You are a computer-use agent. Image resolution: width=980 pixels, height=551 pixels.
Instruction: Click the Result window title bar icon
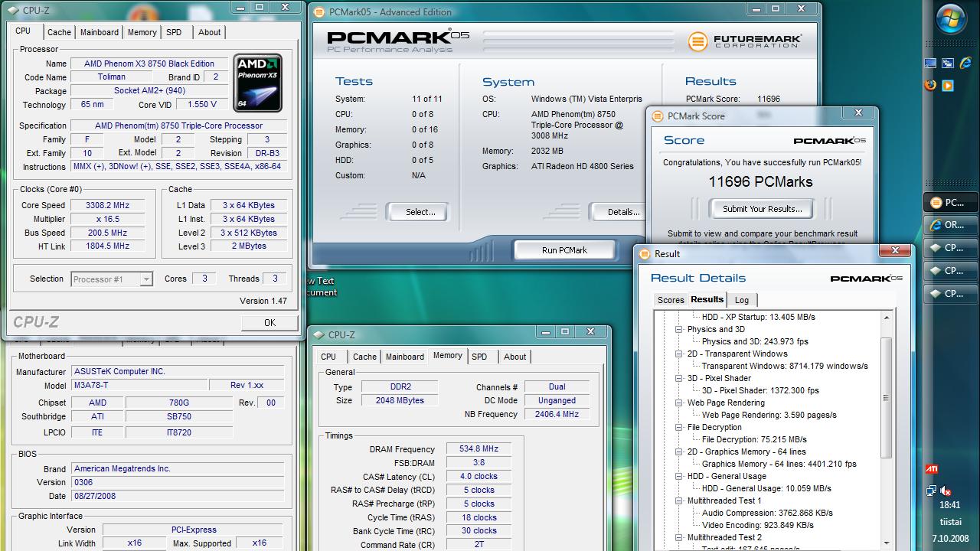tap(644, 254)
